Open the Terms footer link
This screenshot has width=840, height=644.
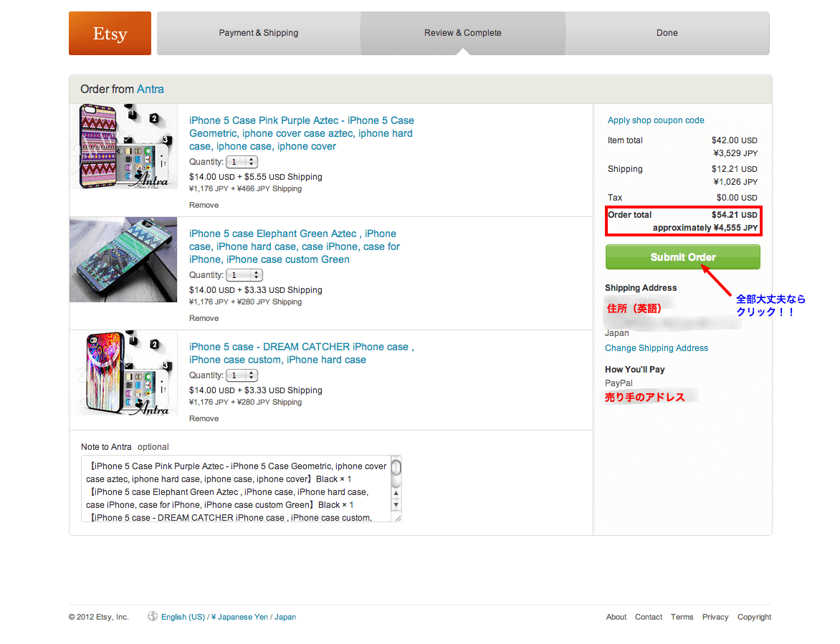(682, 617)
